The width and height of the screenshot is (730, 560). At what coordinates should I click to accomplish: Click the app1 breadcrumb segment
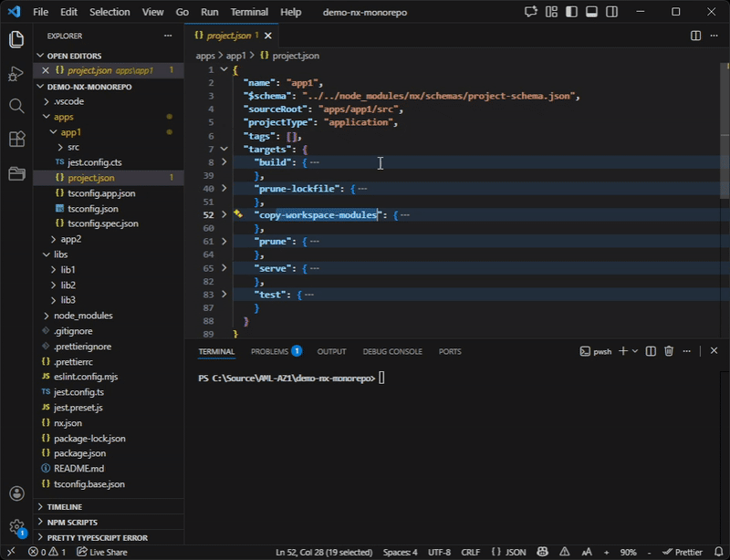235,56
